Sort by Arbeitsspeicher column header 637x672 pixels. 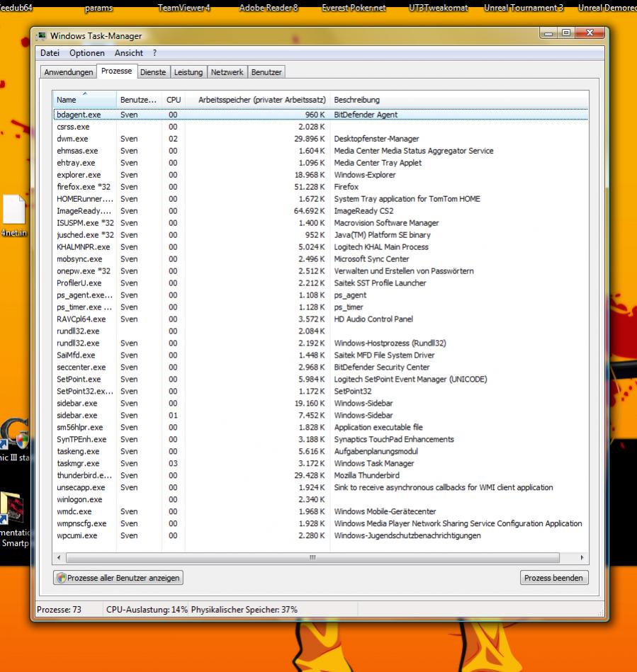pos(258,99)
